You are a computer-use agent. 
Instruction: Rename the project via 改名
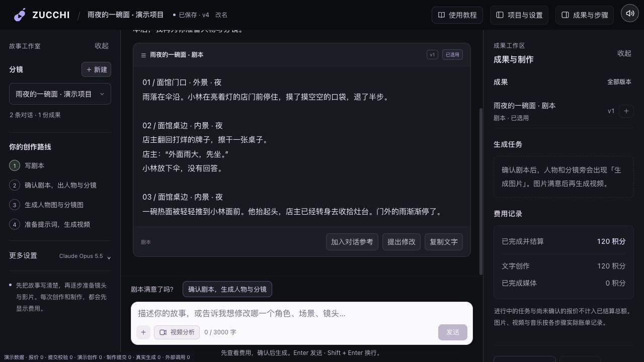pos(221,15)
